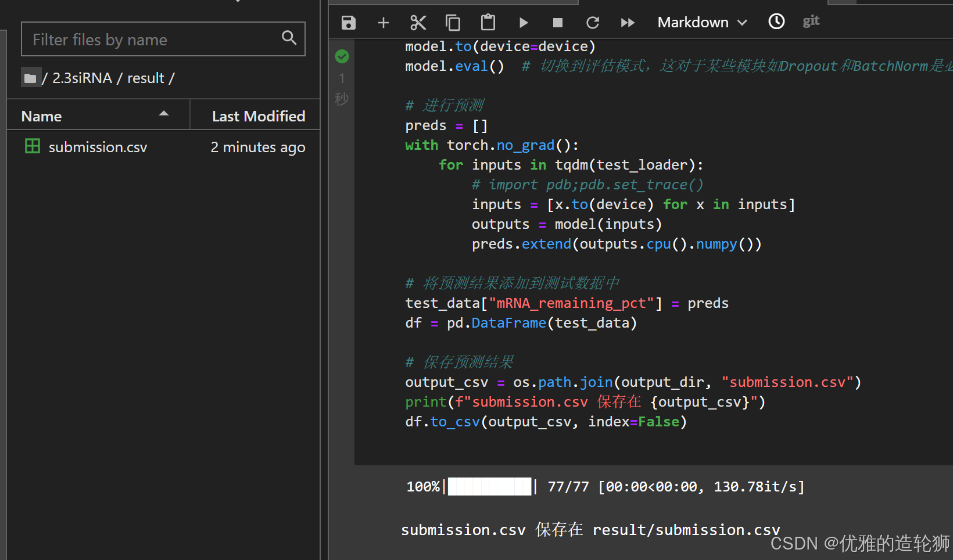Image resolution: width=953 pixels, height=560 pixels.
Task: Click the save notebook icon
Action: tap(348, 23)
